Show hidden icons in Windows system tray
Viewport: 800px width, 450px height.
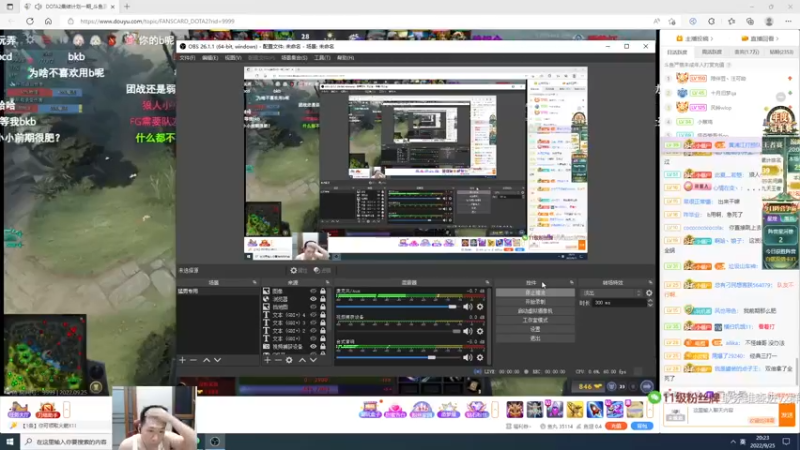point(733,442)
